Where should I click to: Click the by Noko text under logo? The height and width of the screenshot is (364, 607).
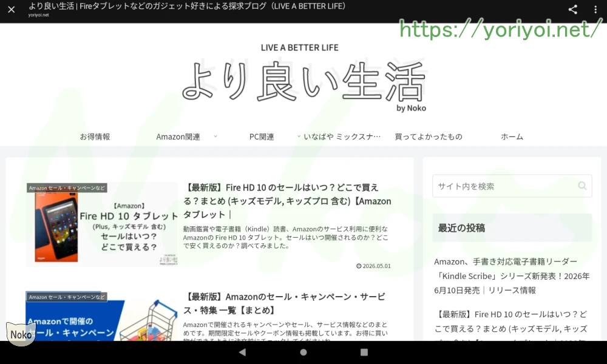click(411, 109)
